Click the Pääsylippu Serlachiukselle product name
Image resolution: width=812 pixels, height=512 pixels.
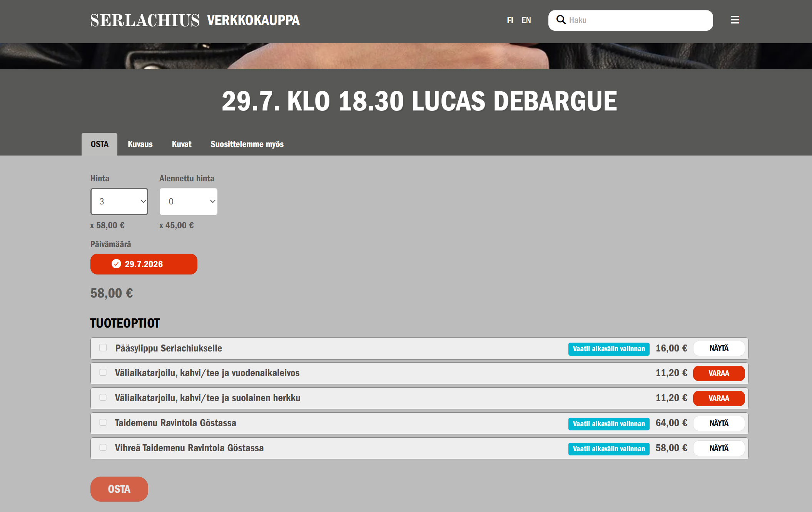(169, 348)
